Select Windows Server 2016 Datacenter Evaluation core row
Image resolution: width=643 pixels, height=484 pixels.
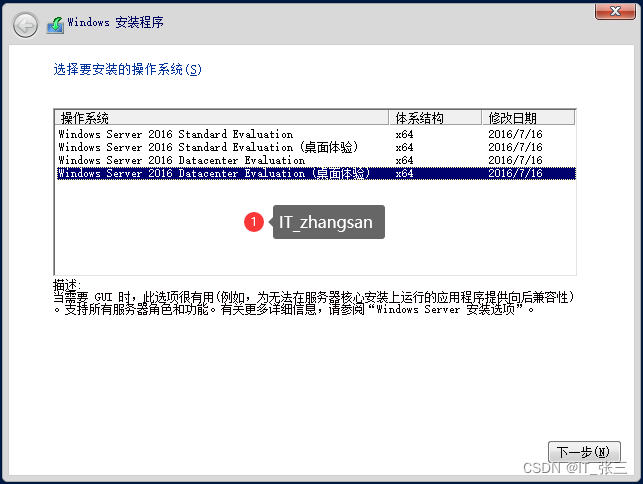[x=316, y=160]
